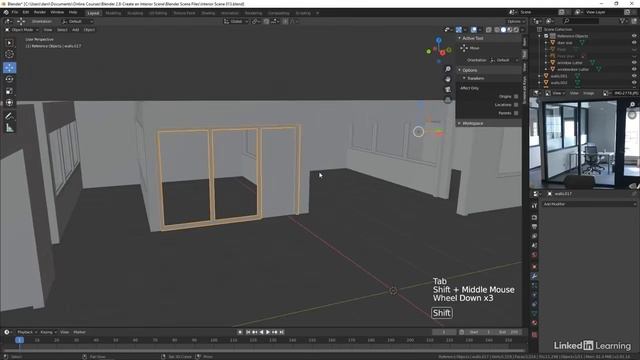
Task: Switch to wireframe viewport shading
Action: [497, 30]
